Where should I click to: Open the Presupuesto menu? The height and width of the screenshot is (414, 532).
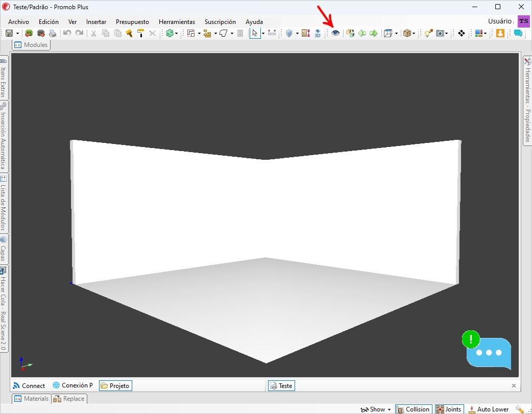132,22
